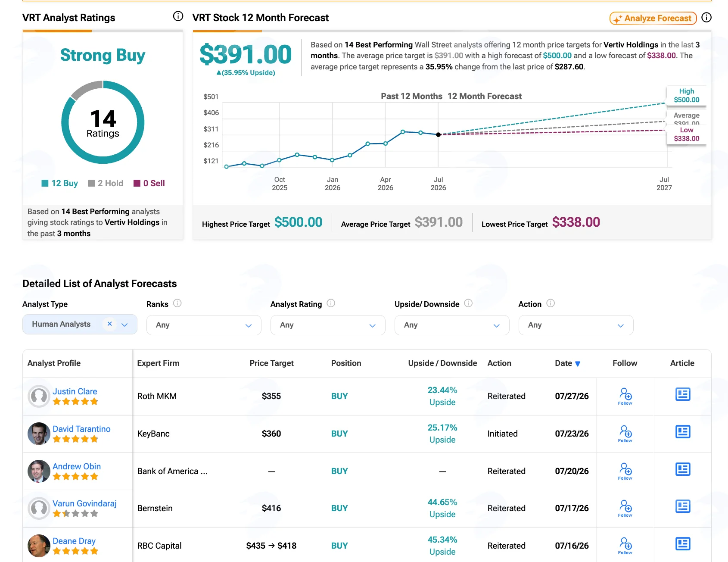Image resolution: width=728 pixels, height=562 pixels.
Task: Open the Upside/Downside info tooltip icon
Action: (469, 303)
